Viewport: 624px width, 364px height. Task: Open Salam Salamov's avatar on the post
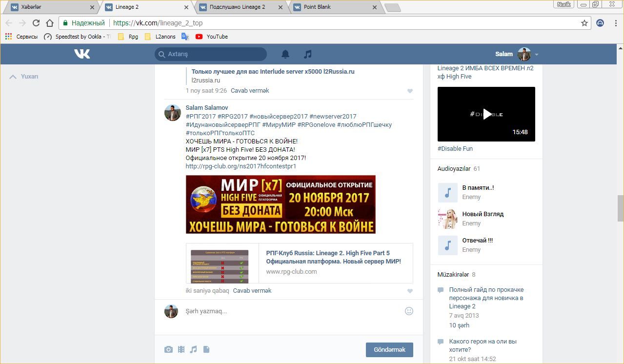(172, 112)
